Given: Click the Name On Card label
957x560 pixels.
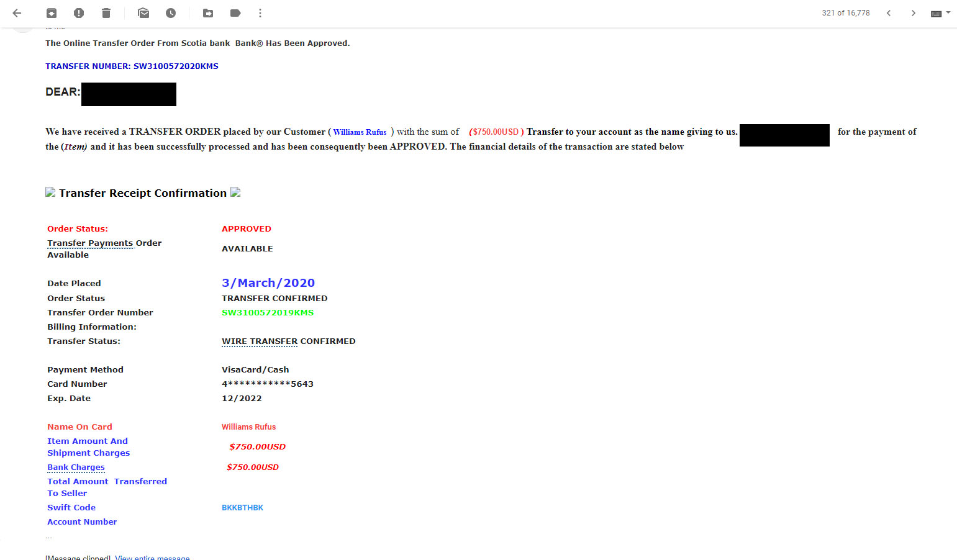Looking at the screenshot, I should pyautogui.click(x=79, y=427).
